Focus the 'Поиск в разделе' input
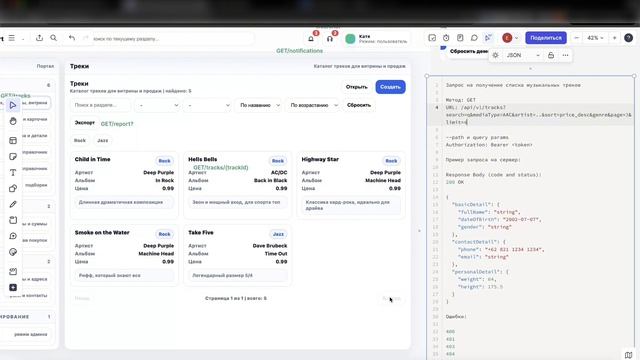This screenshot has height=360, width=640. click(x=100, y=105)
